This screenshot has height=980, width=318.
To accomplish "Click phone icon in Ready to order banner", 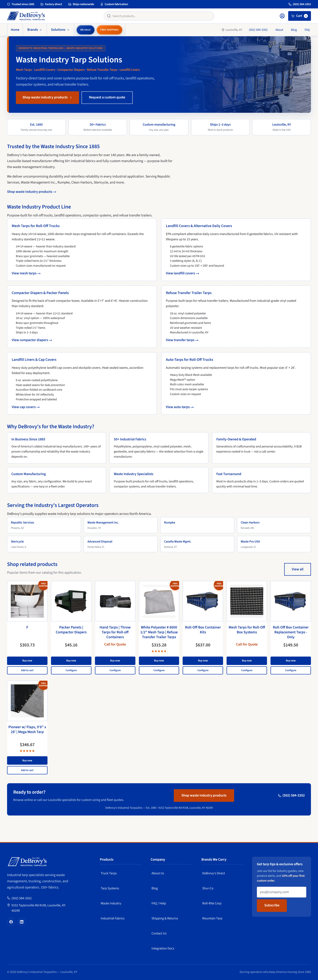I will click(x=280, y=795).
